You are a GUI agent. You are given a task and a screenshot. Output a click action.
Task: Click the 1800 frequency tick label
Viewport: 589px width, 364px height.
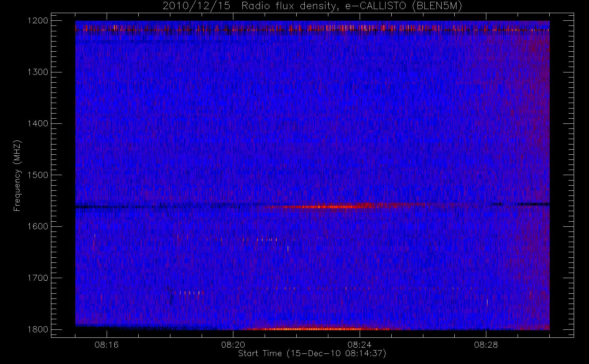[x=38, y=329]
